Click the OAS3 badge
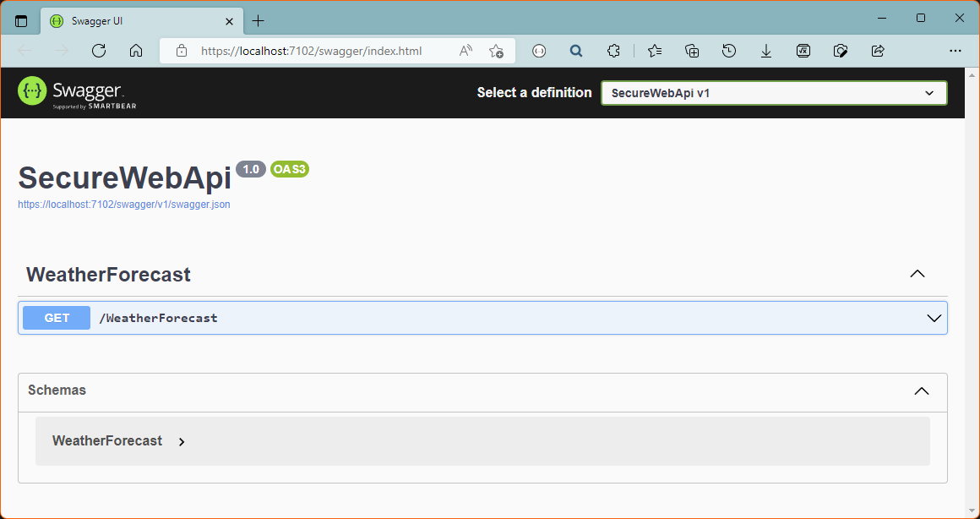980x519 pixels. coord(290,169)
